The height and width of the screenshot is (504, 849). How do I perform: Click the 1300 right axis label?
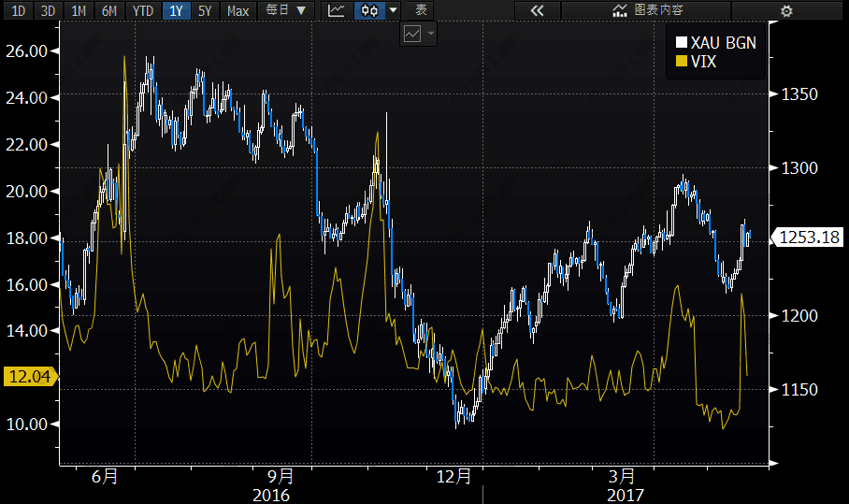pyautogui.click(x=799, y=167)
